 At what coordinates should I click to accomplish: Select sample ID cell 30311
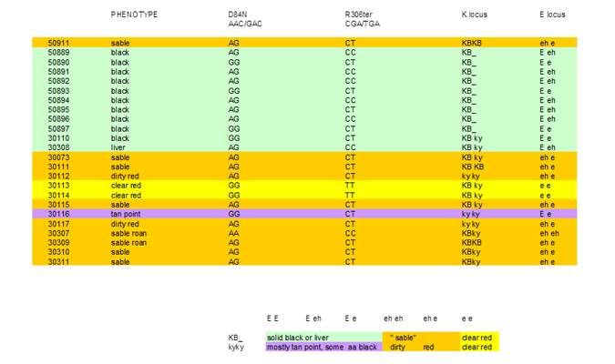59,261
